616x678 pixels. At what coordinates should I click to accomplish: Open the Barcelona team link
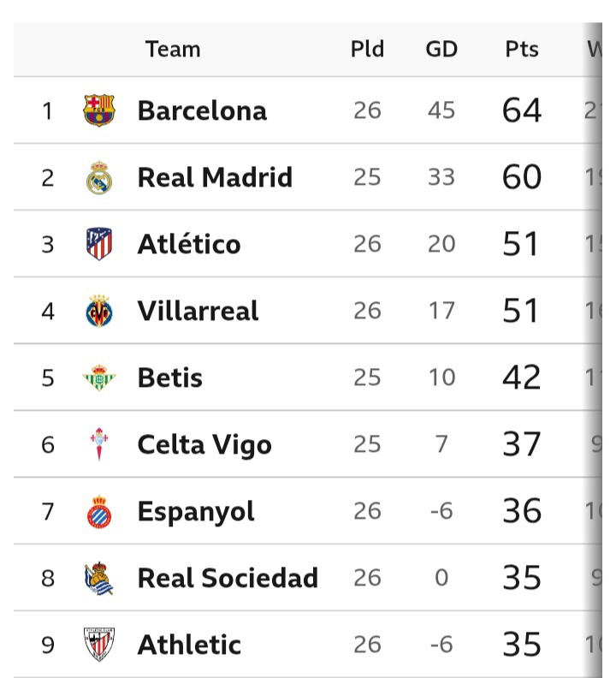tap(202, 110)
